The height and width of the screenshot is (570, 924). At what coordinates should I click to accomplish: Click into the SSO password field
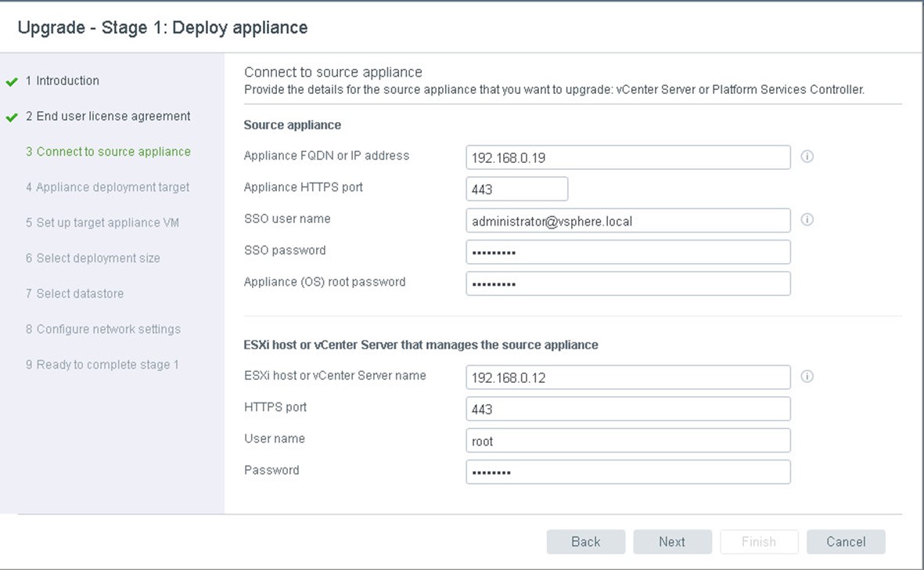pos(628,252)
